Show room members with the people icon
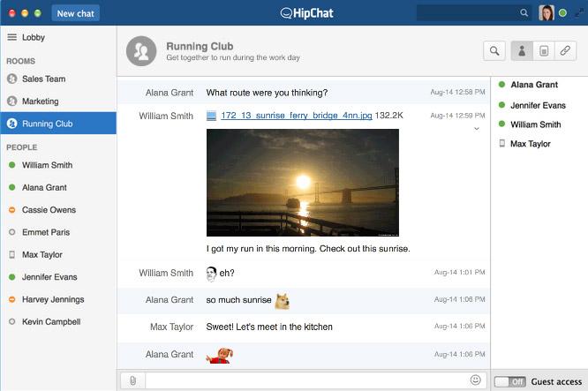 point(521,51)
